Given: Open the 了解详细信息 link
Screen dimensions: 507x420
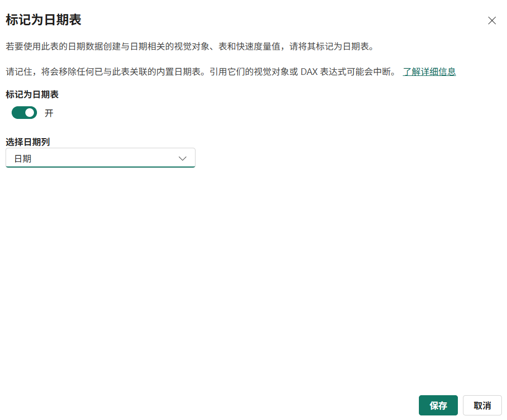Looking at the screenshot, I should (429, 72).
